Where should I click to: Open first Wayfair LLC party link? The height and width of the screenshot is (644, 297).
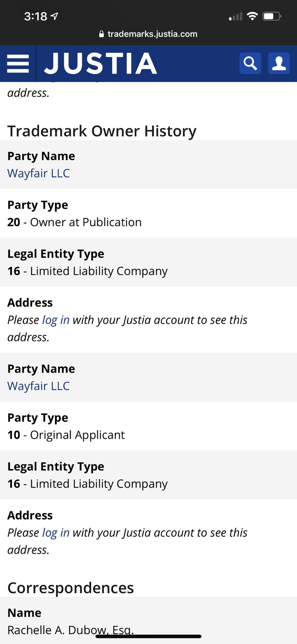click(39, 173)
